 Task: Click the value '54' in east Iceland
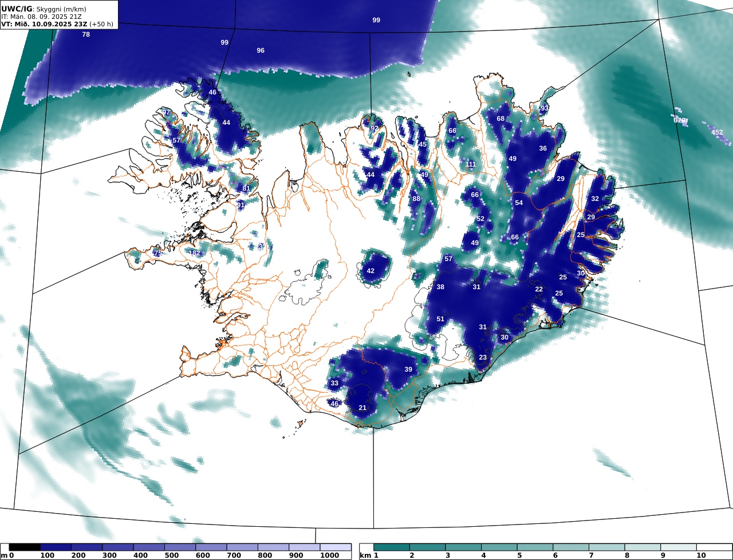coord(519,203)
